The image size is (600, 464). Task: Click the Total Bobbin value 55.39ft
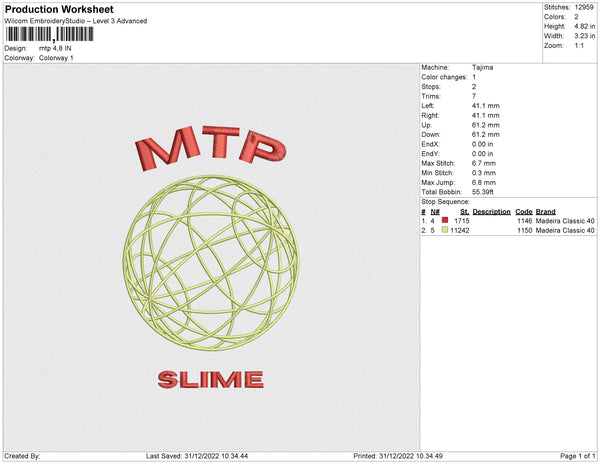point(483,192)
